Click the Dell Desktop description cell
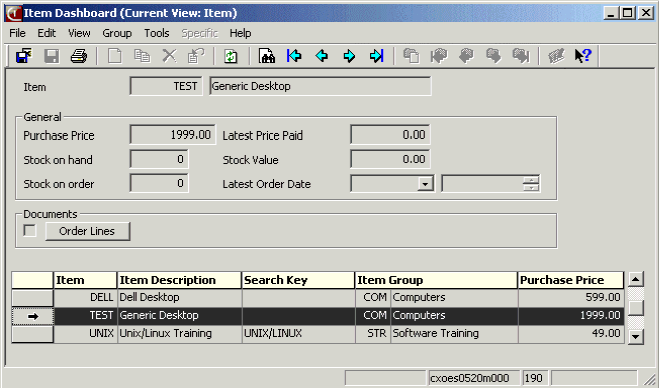 (179, 297)
